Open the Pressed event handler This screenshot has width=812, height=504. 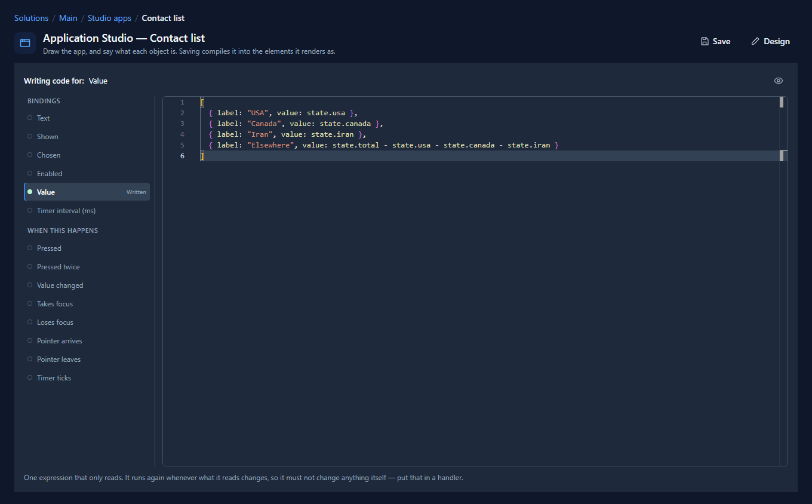87,248
